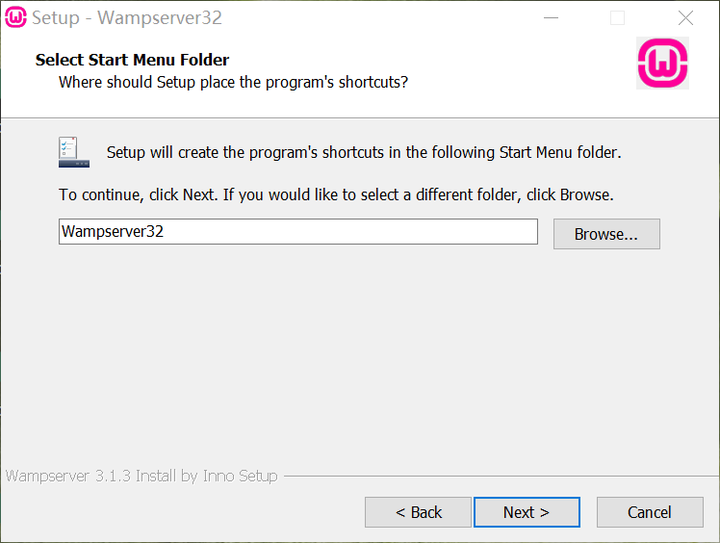Click the "Wampserver 3.1.3 Install by Inno Setup" label

[142, 476]
